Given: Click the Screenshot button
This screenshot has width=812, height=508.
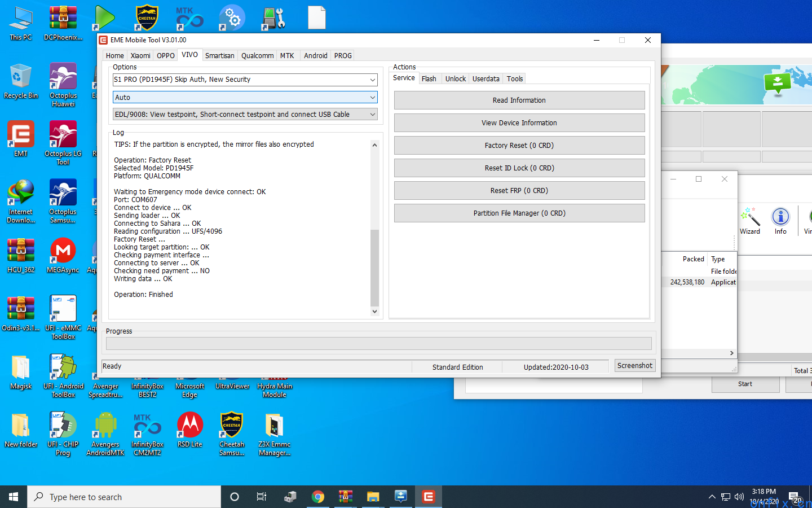Looking at the screenshot, I should click(635, 366).
